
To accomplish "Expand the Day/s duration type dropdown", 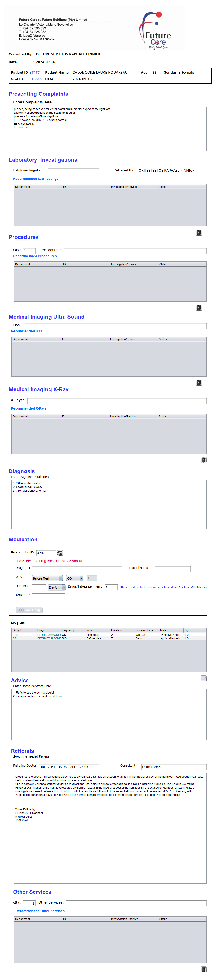I will (57, 587).
